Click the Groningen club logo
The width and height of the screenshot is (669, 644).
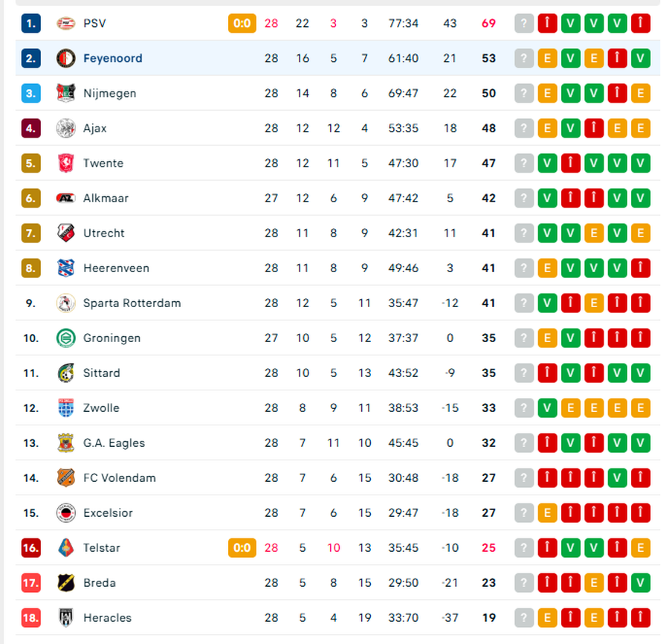pos(66,338)
